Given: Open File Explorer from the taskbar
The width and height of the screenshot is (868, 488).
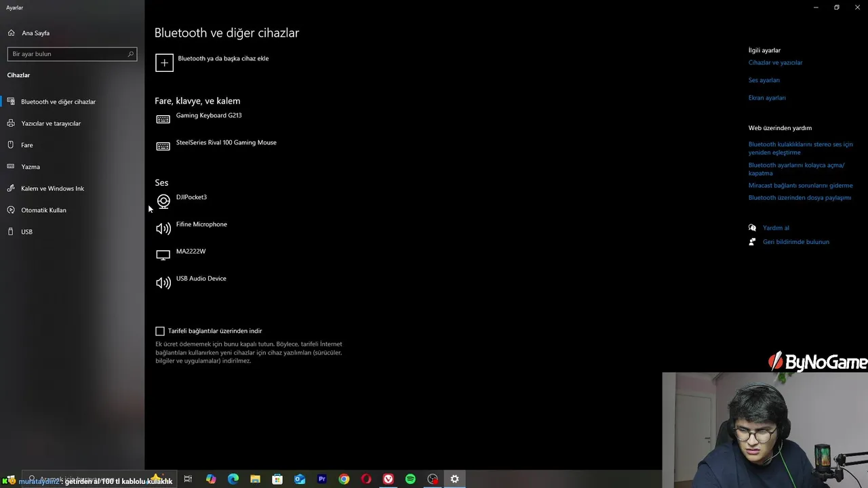Looking at the screenshot, I should coord(255,479).
